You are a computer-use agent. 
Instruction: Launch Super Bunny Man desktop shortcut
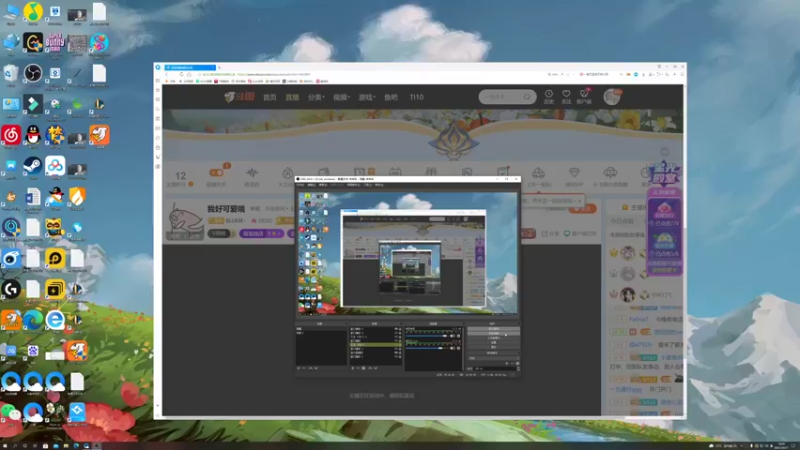click(55, 43)
